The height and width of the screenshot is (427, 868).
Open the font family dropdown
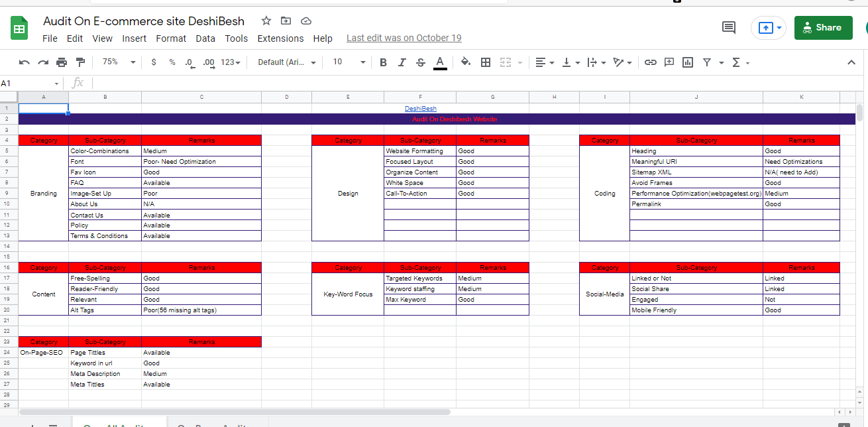coord(288,62)
